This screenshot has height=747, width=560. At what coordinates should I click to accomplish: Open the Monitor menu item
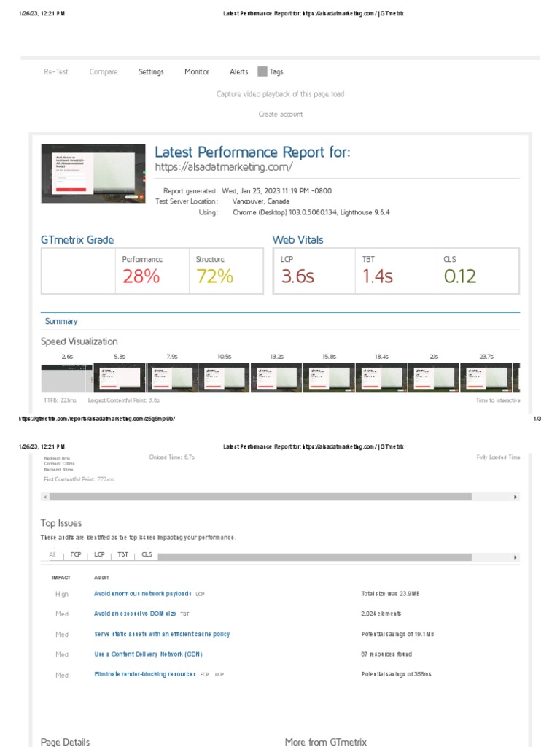pos(197,72)
